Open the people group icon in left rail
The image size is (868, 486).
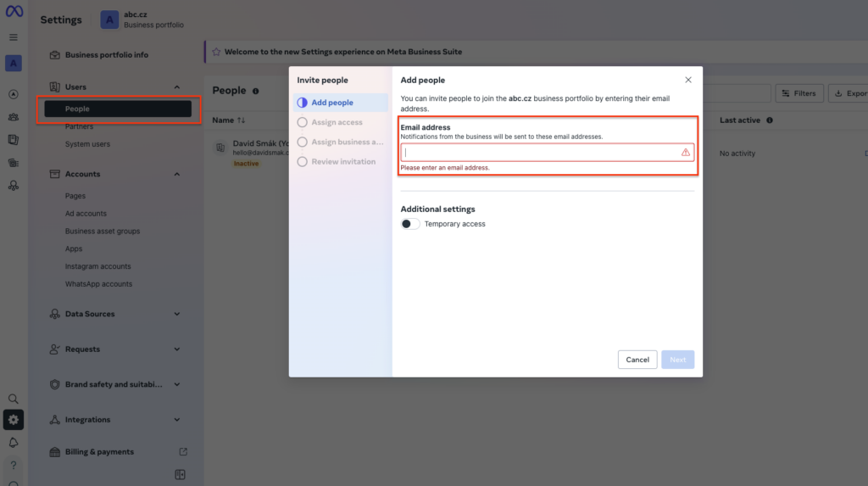click(x=14, y=117)
